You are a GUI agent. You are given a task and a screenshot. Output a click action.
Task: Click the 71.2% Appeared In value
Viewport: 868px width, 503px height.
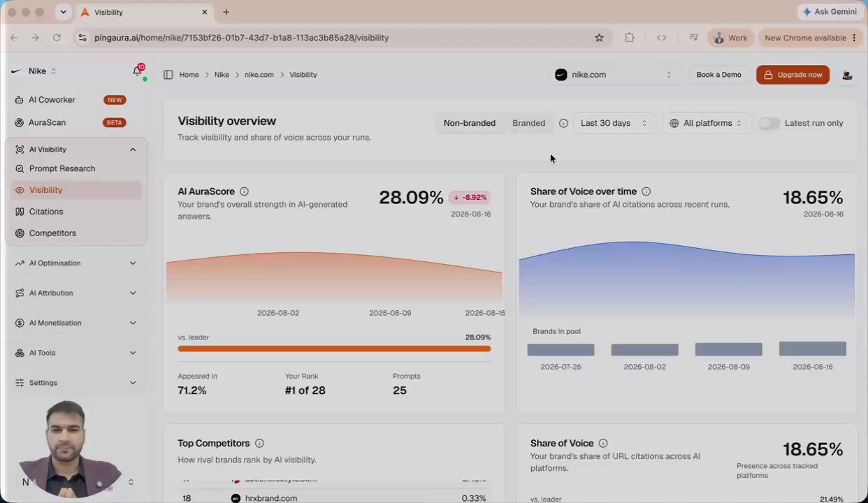point(192,391)
